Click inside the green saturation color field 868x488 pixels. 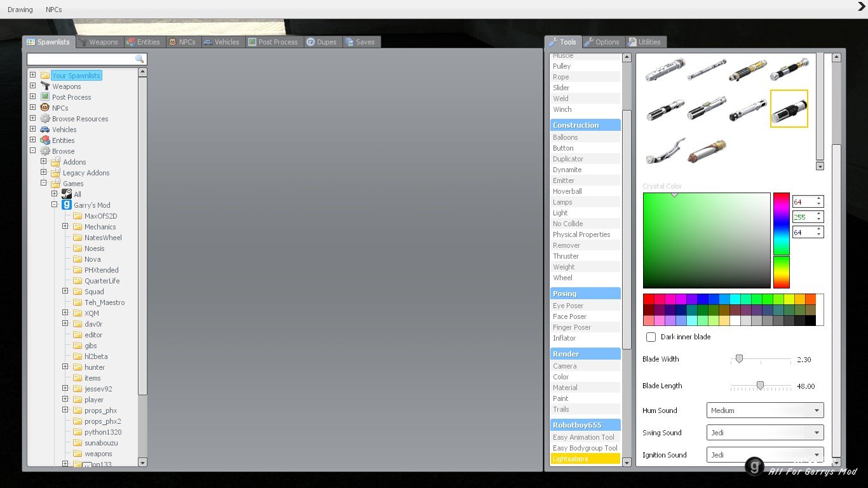point(707,240)
